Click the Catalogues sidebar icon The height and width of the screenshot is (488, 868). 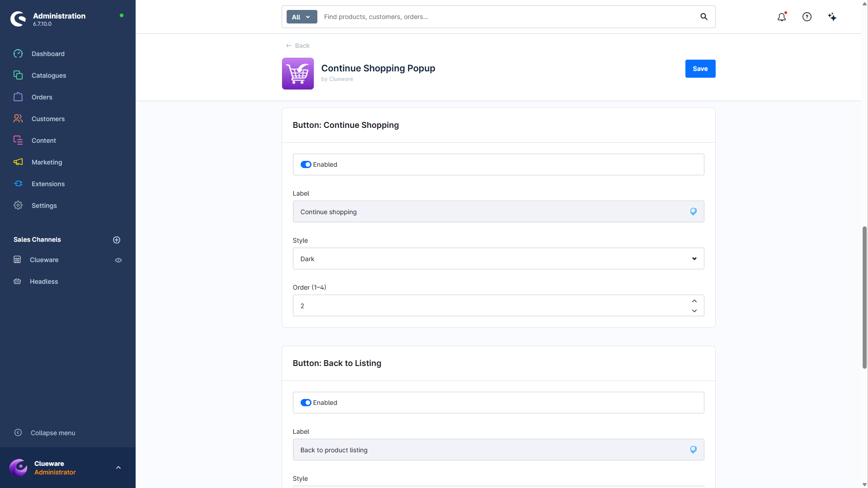(18, 75)
